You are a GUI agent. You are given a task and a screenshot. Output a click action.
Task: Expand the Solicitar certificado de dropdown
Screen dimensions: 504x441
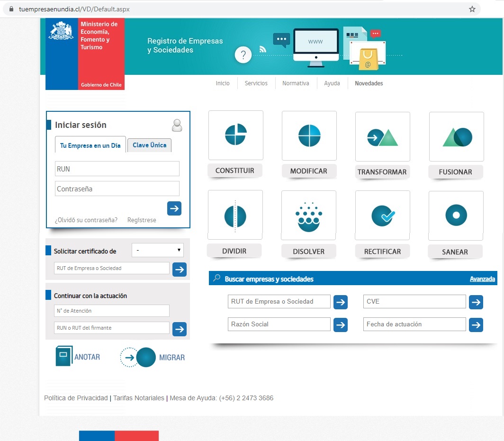tap(157, 250)
